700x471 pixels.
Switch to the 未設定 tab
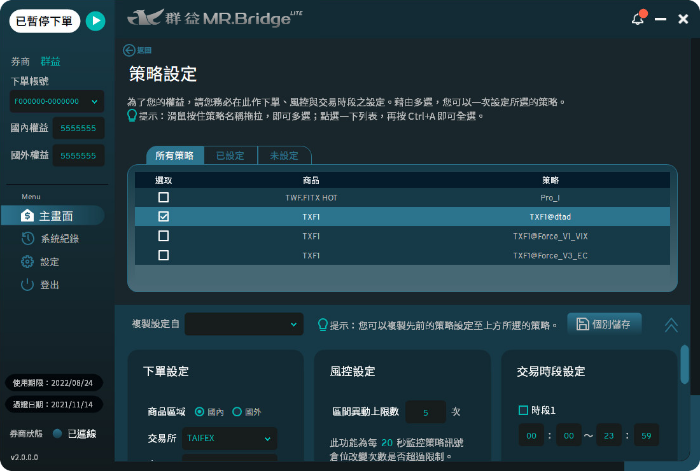tap(284, 156)
